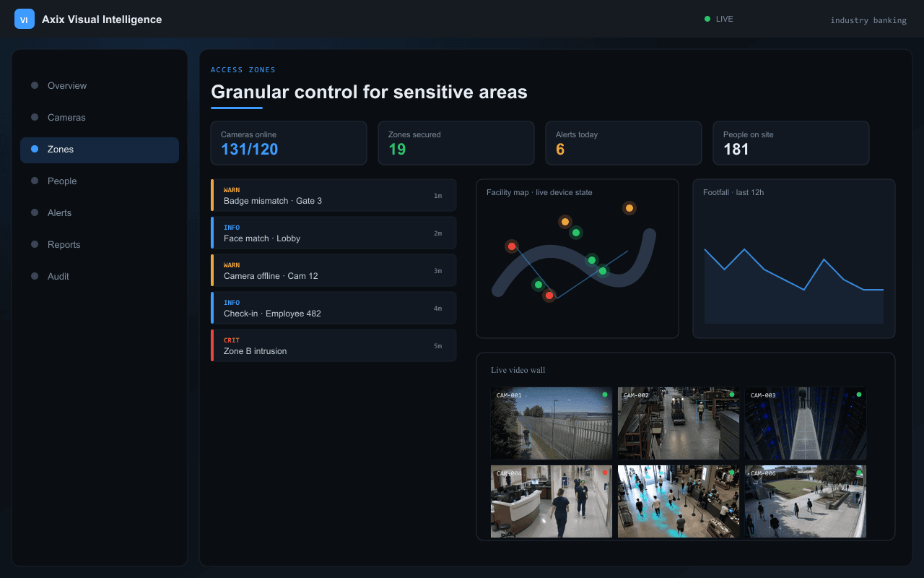Open the CAM-001 perimeter fence feed
924x578 pixels.
[x=552, y=423]
